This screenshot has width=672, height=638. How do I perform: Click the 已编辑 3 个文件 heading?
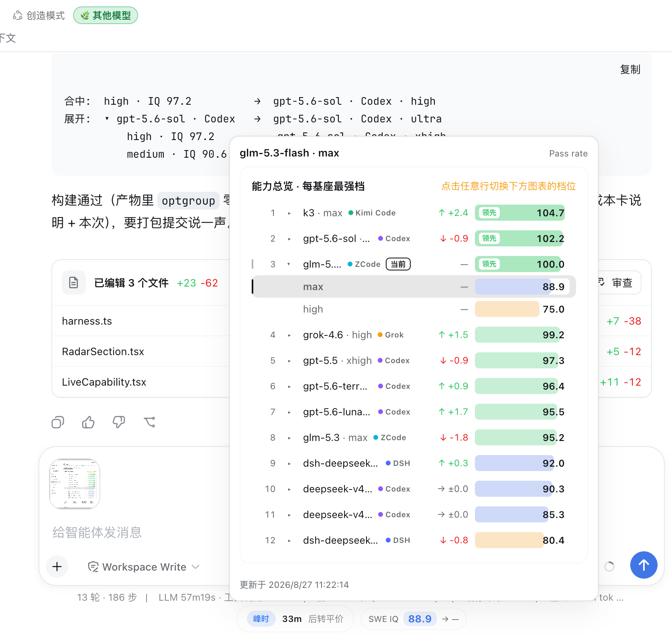click(x=131, y=283)
